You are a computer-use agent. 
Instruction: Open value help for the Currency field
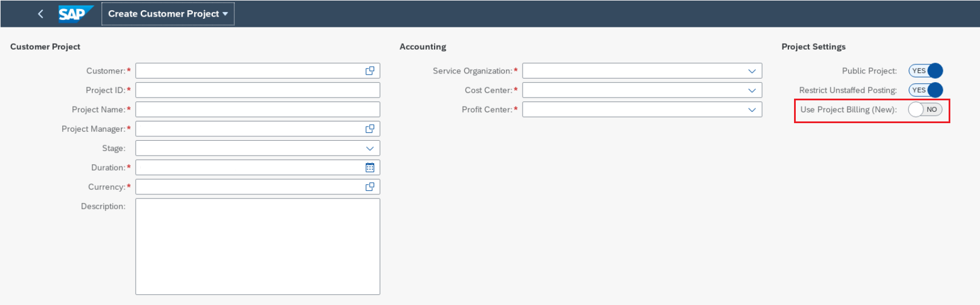pyautogui.click(x=370, y=187)
